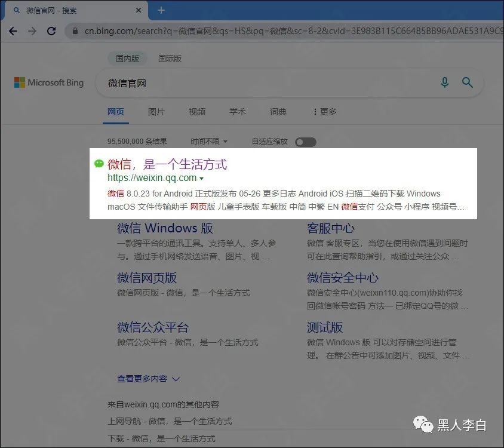Click the 来自weixin.qq.com的其他内容 heading
The width and height of the screenshot is (504, 448).
pyautogui.click(x=163, y=404)
